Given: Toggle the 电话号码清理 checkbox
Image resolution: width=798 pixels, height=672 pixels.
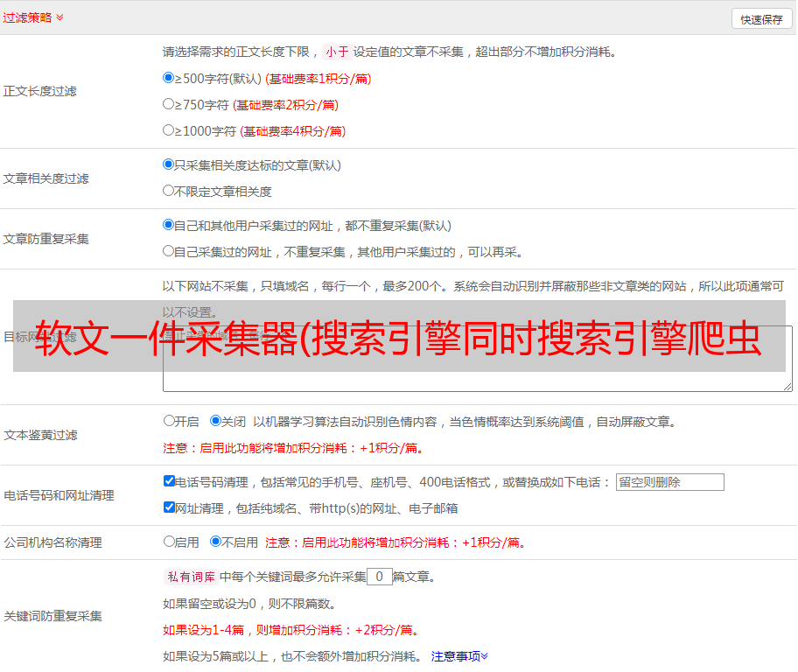Looking at the screenshot, I should [x=170, y=481].
